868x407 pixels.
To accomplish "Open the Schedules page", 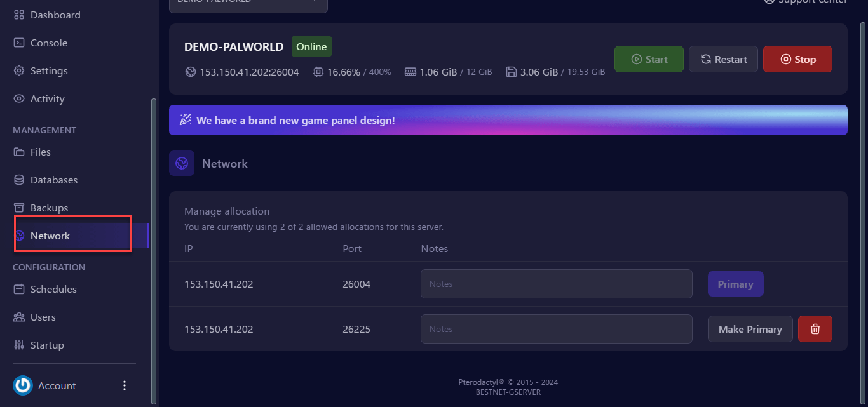I will (53, 289).
